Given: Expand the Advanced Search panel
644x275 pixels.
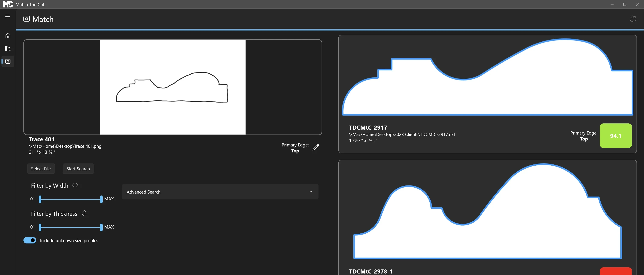Looking at the screenshot, I should pos(220,192).
